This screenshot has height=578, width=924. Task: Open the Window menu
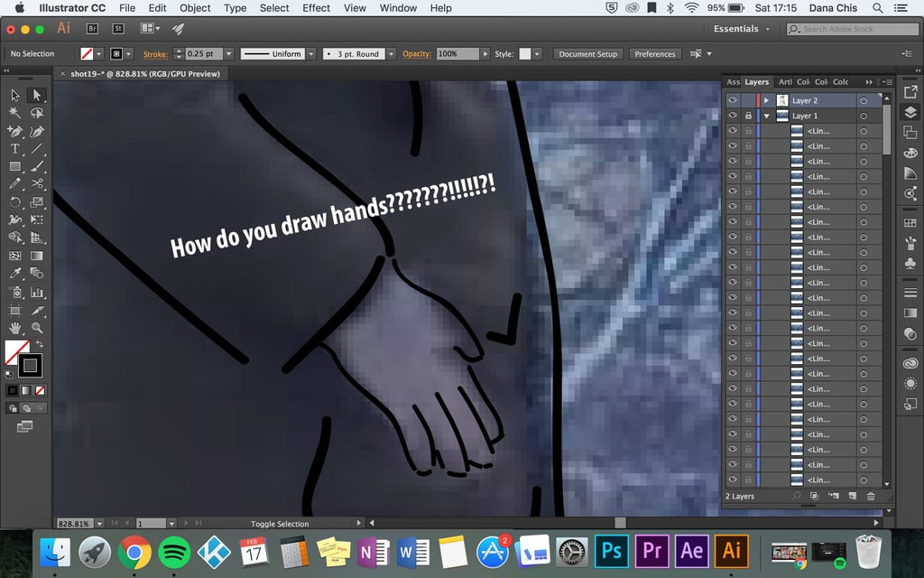(x=398, y=7)
